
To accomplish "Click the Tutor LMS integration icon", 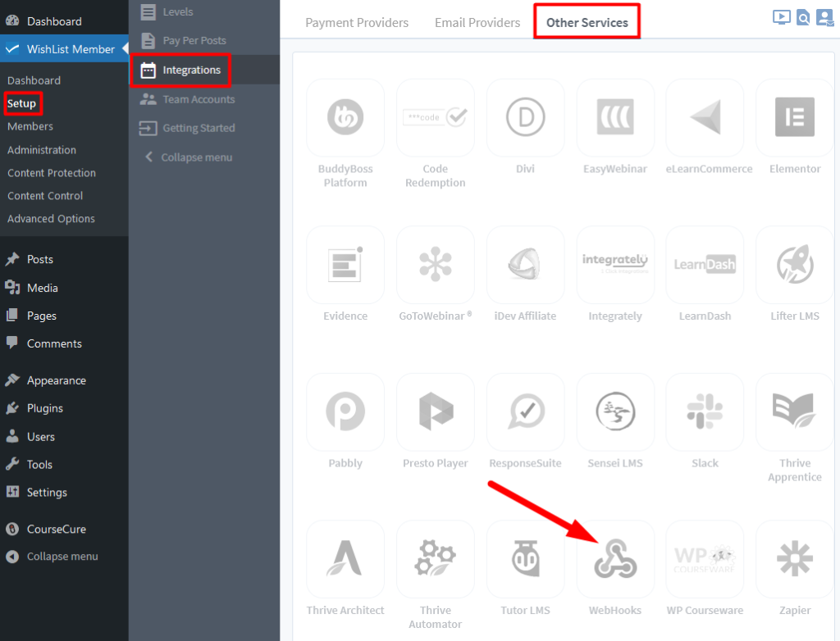I will tap(525, 559).
